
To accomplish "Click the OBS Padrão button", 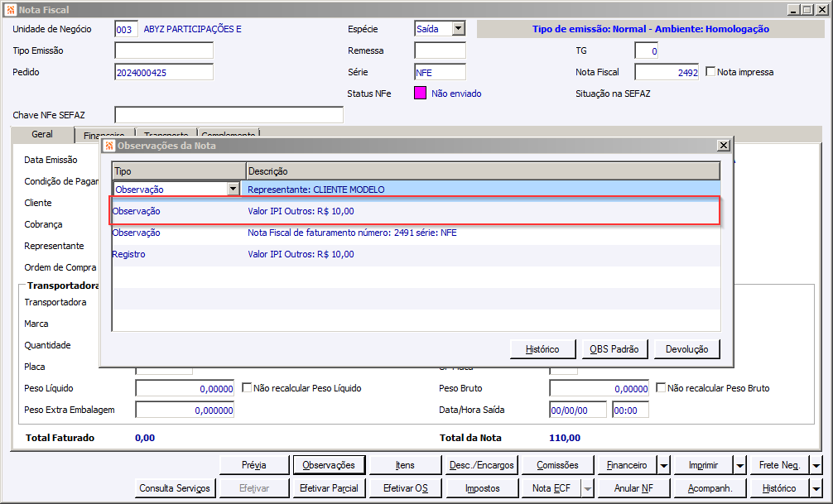I will tap(614, 349).
